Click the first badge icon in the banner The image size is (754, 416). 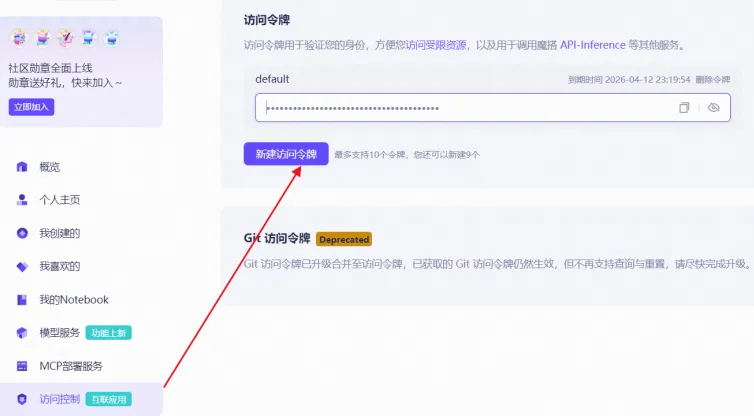(19, 38)
